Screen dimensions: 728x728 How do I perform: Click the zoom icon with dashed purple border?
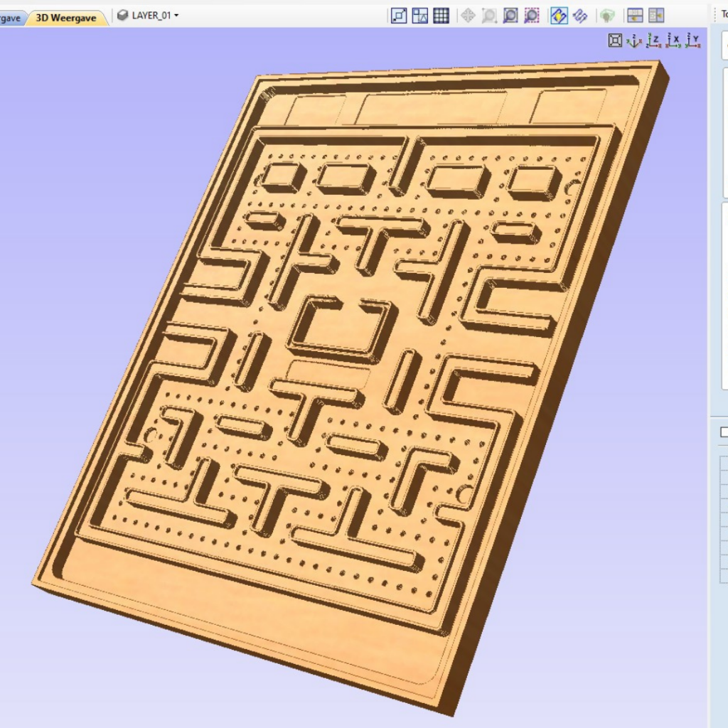pos(532,16)
